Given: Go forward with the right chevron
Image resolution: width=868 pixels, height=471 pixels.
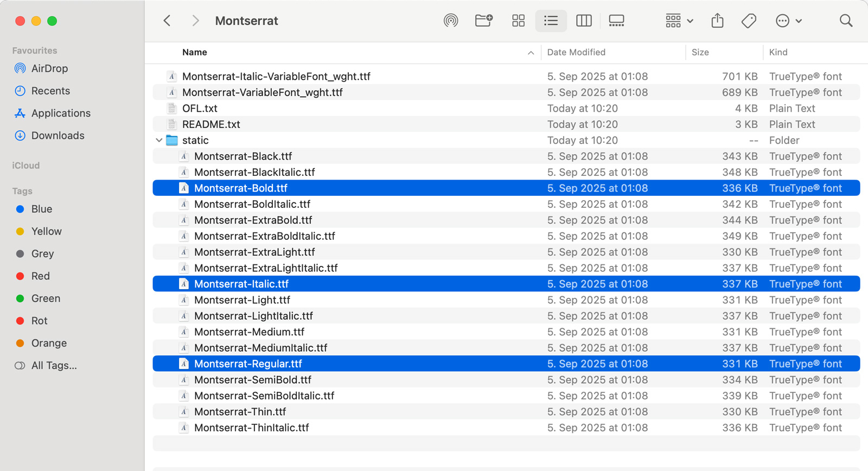Looking at the screenshot, I should pos(195,21).
